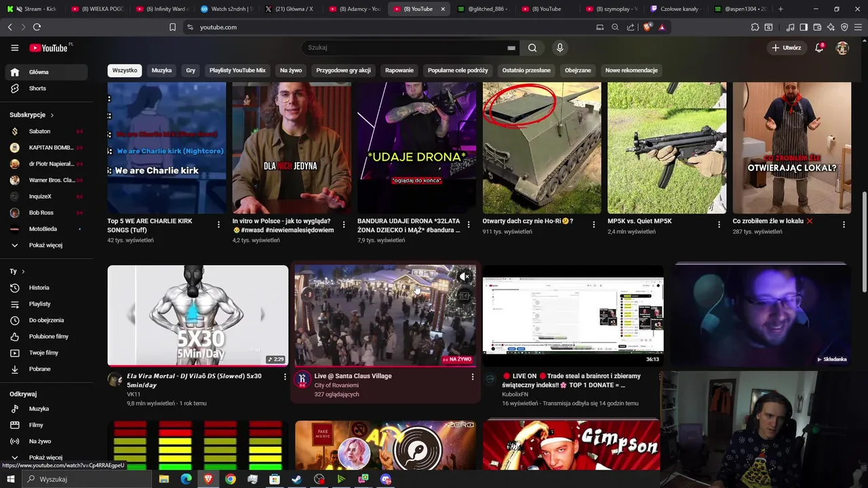Open the YouTube hamburger guide menu
Image resolution: width=868 pixels, height=488 pixels.
(14, 47)
